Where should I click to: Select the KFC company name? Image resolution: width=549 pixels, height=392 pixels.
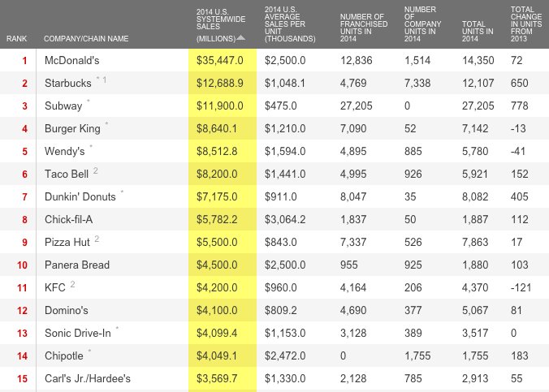(x=55, y=287)
